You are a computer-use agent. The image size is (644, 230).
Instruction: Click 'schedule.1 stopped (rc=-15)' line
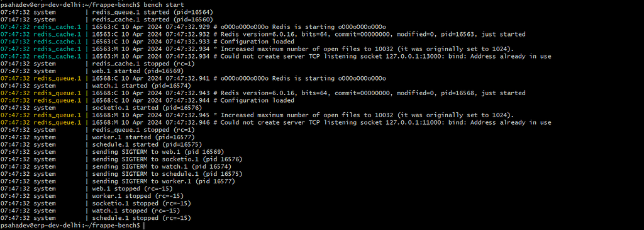click(142, 218)
